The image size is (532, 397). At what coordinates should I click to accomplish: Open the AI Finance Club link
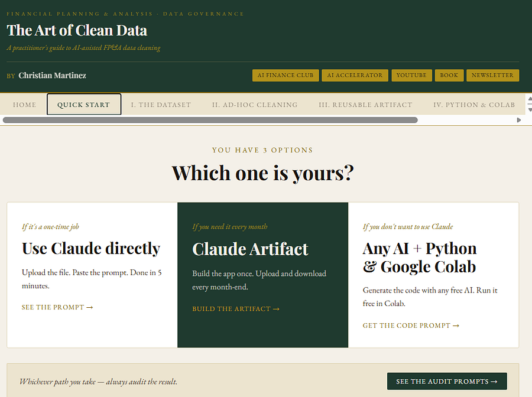tap(286, 75)
